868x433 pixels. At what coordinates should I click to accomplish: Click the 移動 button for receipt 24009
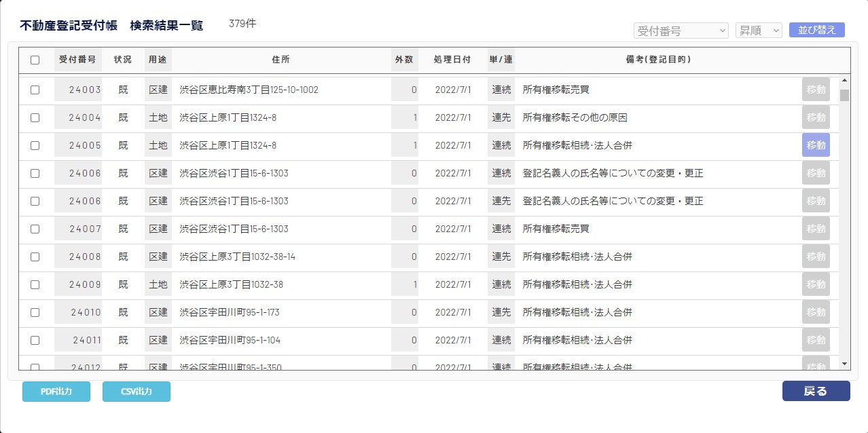click(x=816, y=284)
